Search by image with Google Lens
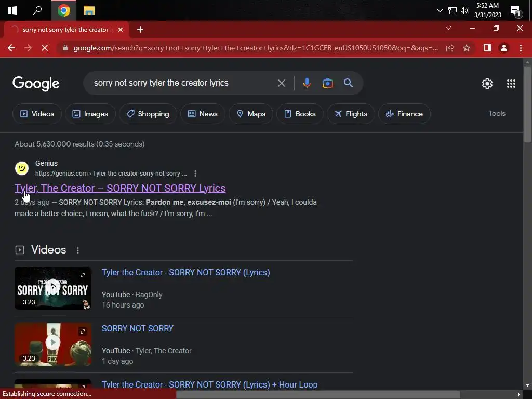This screenshot has height=399, width=532. click(x=327, y=83)
